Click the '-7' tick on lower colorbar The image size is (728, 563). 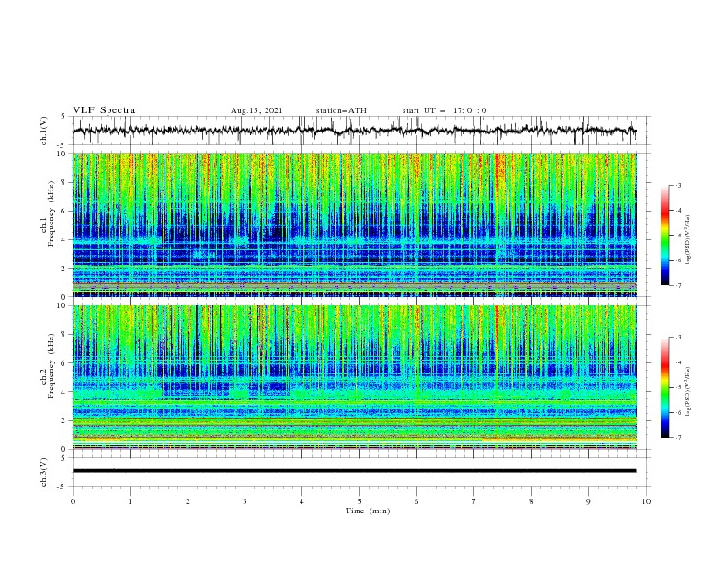point(677,438)
